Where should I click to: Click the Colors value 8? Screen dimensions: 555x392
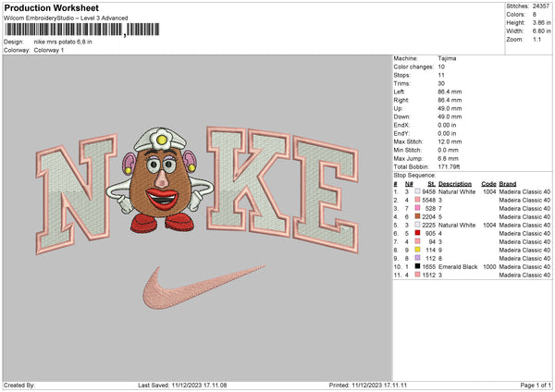(535, 15)
